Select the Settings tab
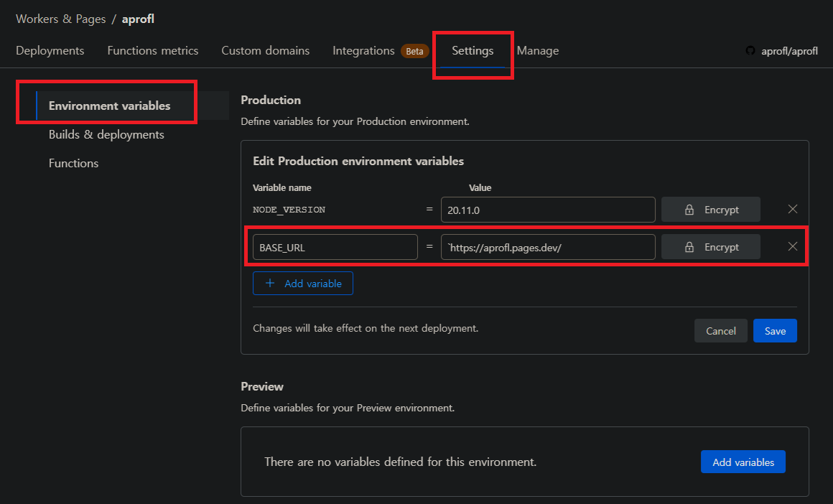Viewport: 833px width, 504px height. 473,50
